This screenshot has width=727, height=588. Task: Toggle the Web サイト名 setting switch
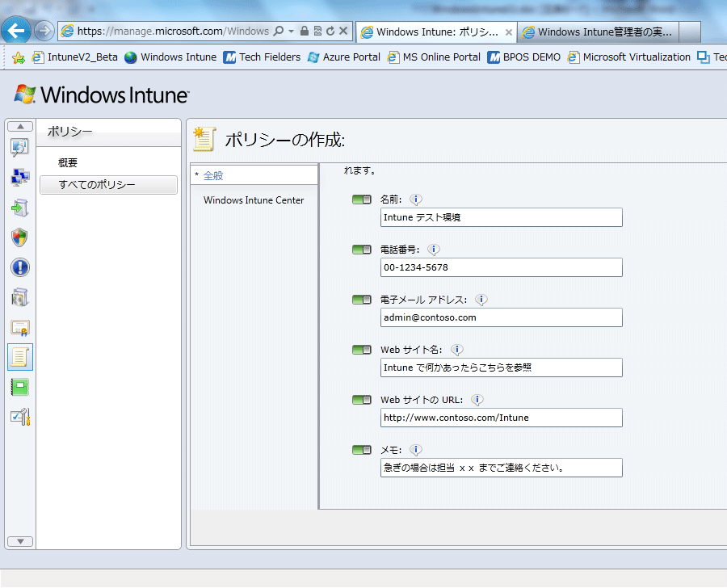click(362, 350)
